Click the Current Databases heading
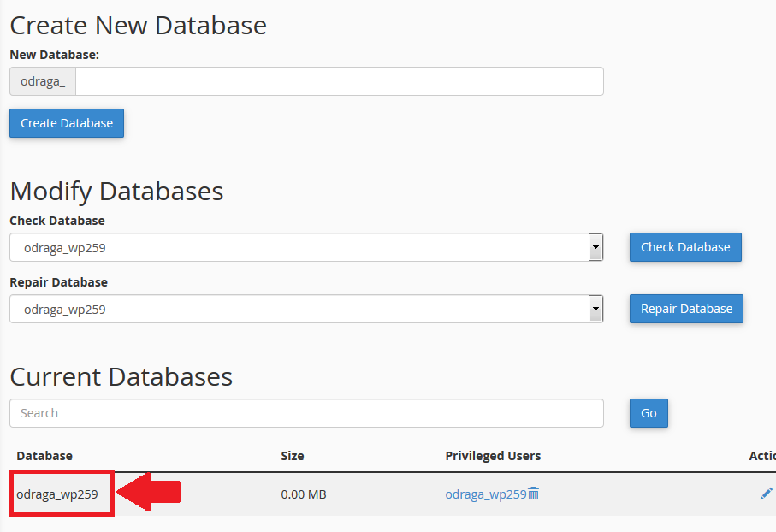This screenshot has width=776, height=532. click(121, 376)
